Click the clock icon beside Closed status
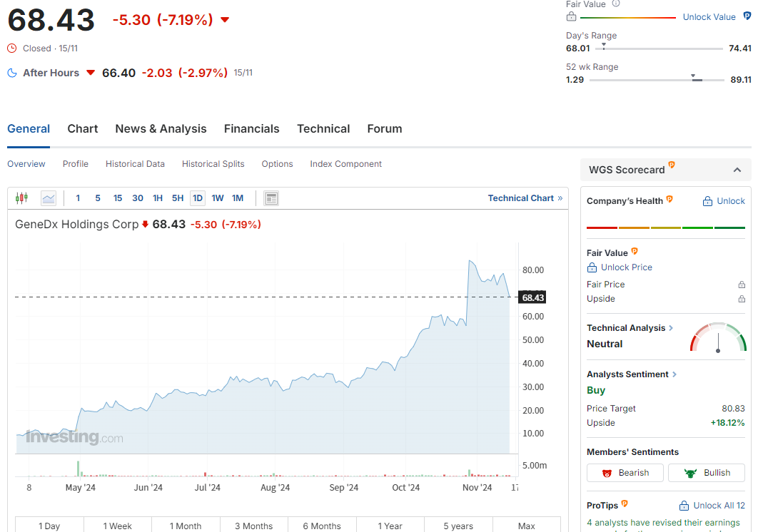Image resolution: width=758 pixels, height=532 pixels. pyautogui.click(x=12, y=48)
